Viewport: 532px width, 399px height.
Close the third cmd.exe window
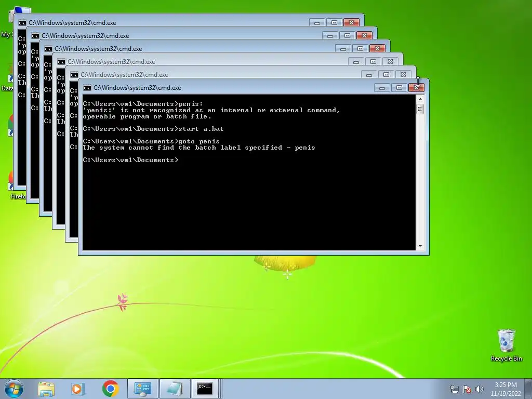pos(377,48)
